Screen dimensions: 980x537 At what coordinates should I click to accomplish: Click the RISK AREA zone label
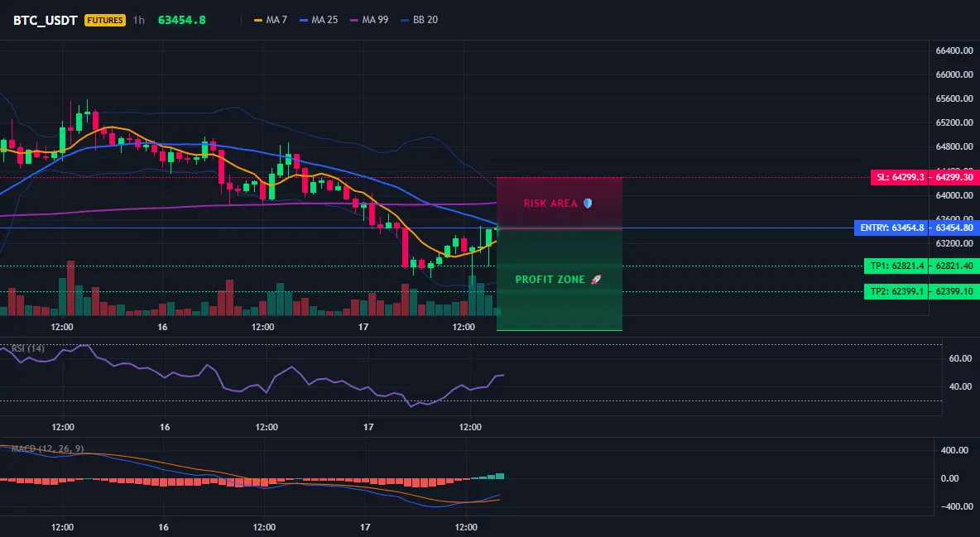click(558, 204)
